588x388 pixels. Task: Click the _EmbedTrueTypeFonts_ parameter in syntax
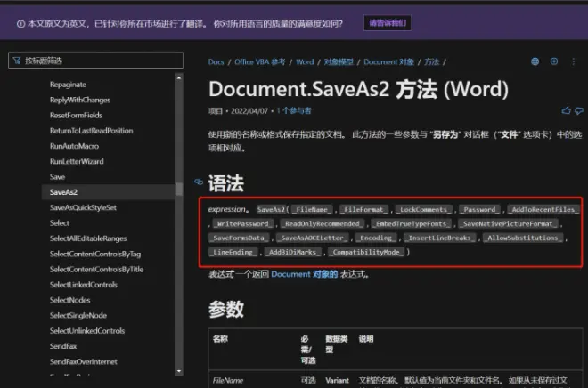pos(411,224)
